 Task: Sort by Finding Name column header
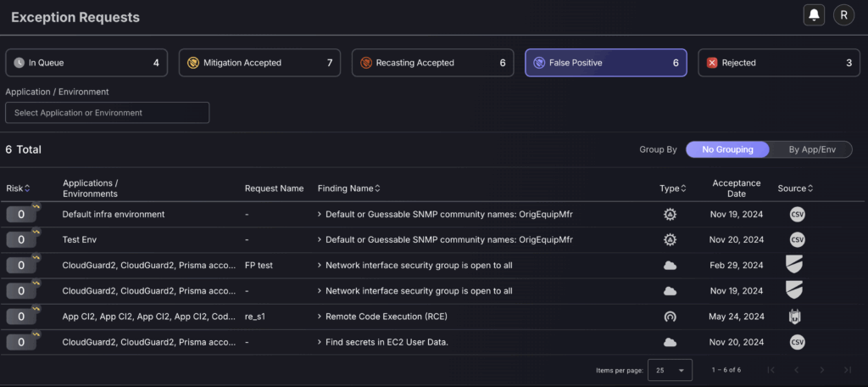(348, 188)
